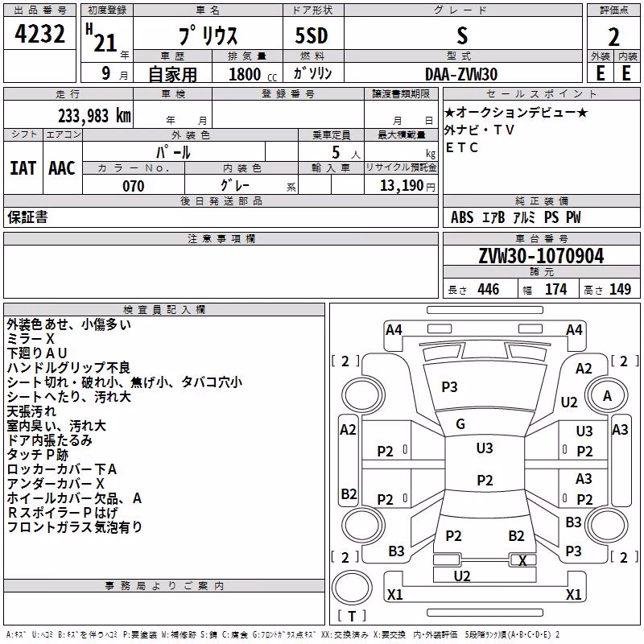This screenshot has width=644, height=644.
Task: Select the inspector note ミラーX
Action: click(x=31, y=339)
